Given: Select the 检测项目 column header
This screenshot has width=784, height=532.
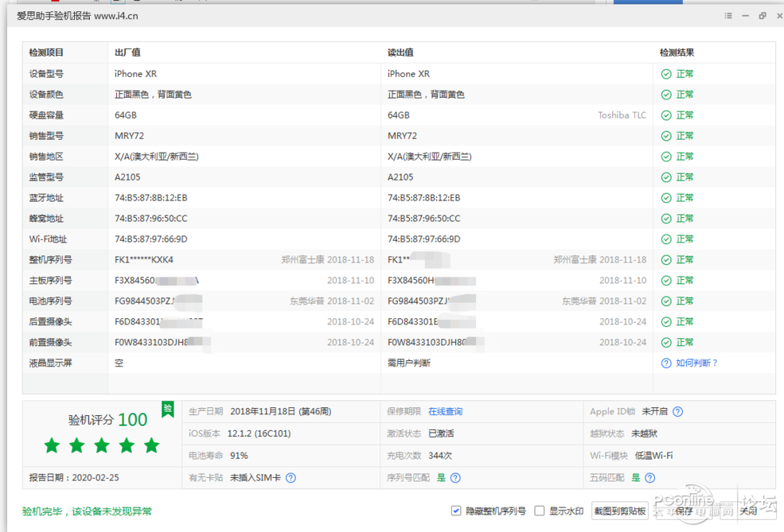Looking at the screenshot, I should click(x=46, y=52).
